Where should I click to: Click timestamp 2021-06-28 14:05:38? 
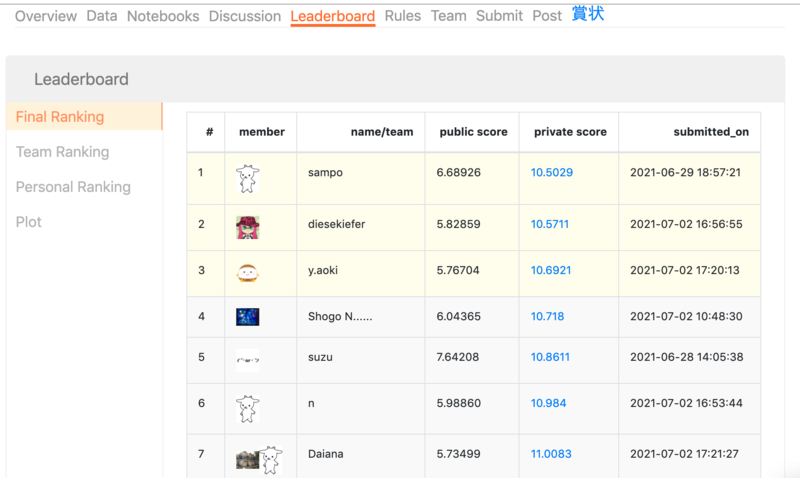pyautogui.click(x=687, y=357)
